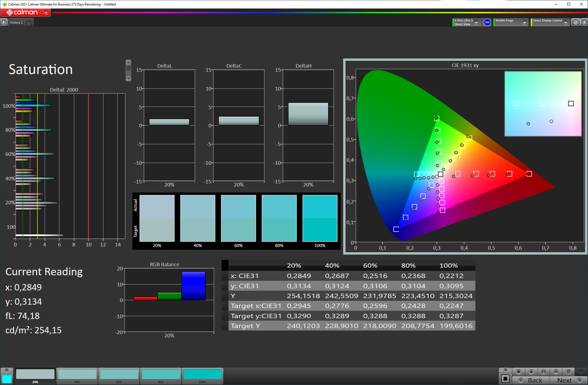
Task: Click the refresh loop icon
Action: click(x=568, y=372)
